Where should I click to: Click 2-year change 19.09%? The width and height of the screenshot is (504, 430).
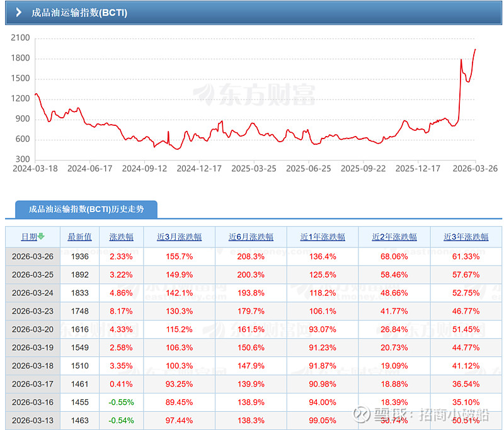click(394, 366)
